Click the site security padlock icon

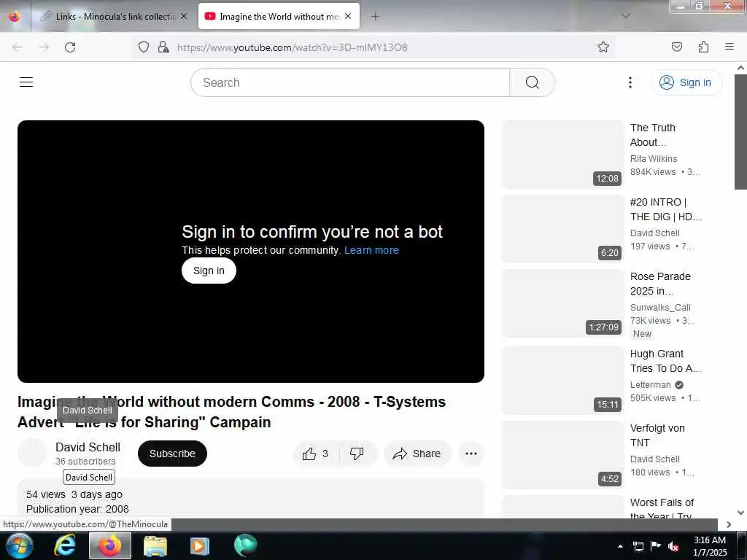tap(163, 47)
